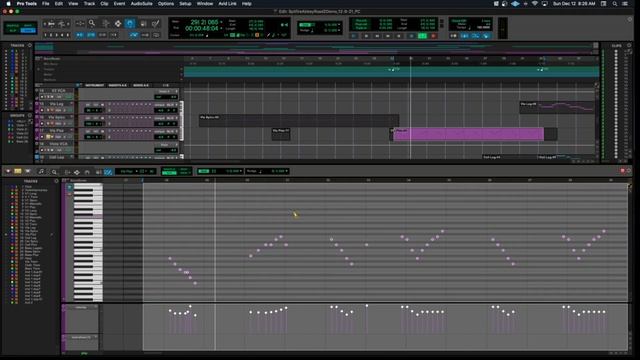This screenshot has height=360, width=640.
Task: Click the Trim tool in MIDI editor toolbar
Action: tap(67, 172)
